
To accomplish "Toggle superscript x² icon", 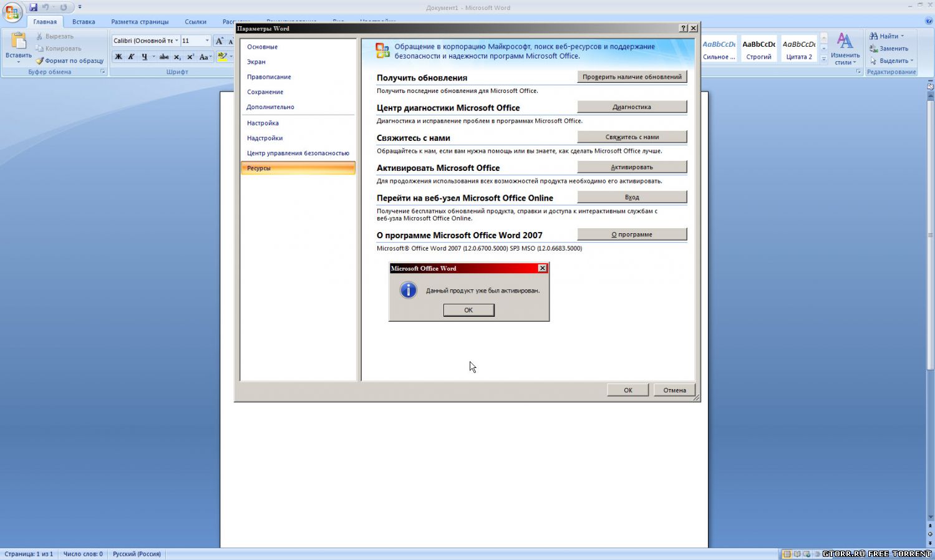I will [x=190, y=57].
